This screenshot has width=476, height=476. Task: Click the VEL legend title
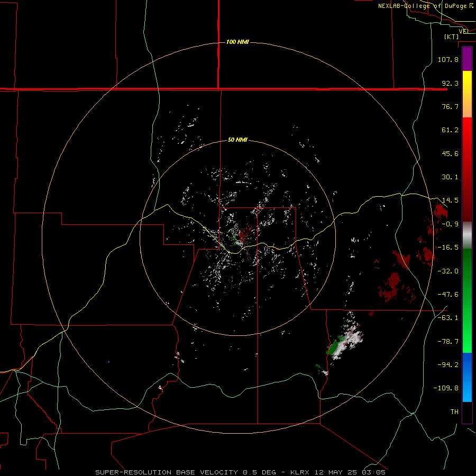464,31
